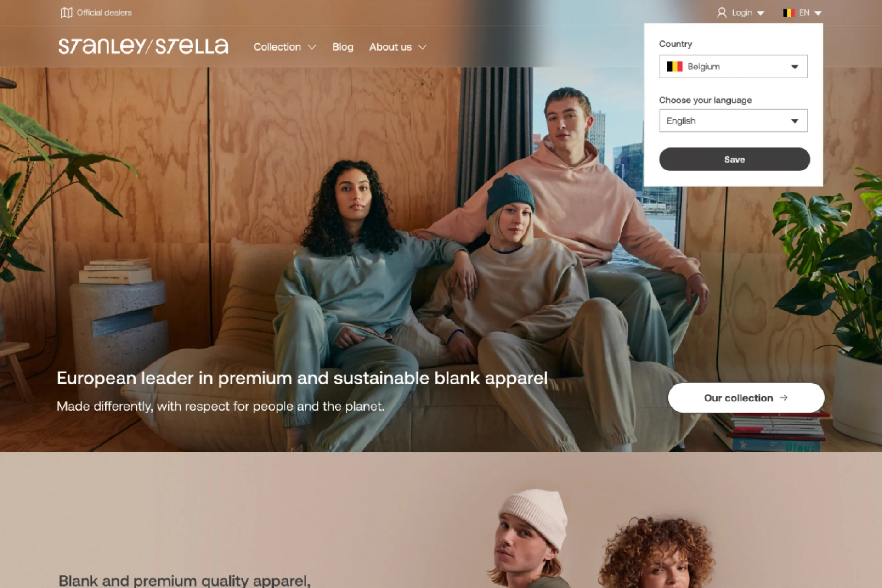The image size is (882, 588).
Task: Click the user profile icon near Login
Action: [722, 13]
